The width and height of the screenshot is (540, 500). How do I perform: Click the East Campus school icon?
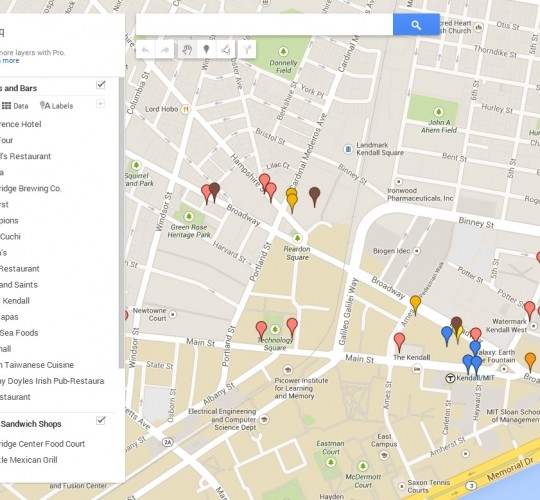pos(384,455)
